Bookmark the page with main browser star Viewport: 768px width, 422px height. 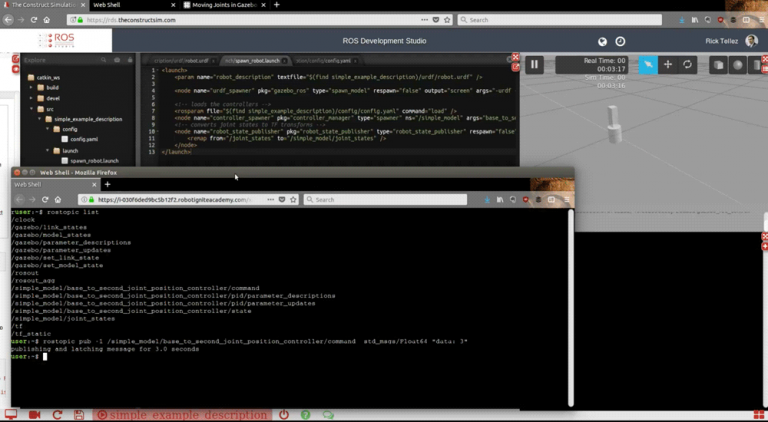pyautogui.click(x=447, y=20)
